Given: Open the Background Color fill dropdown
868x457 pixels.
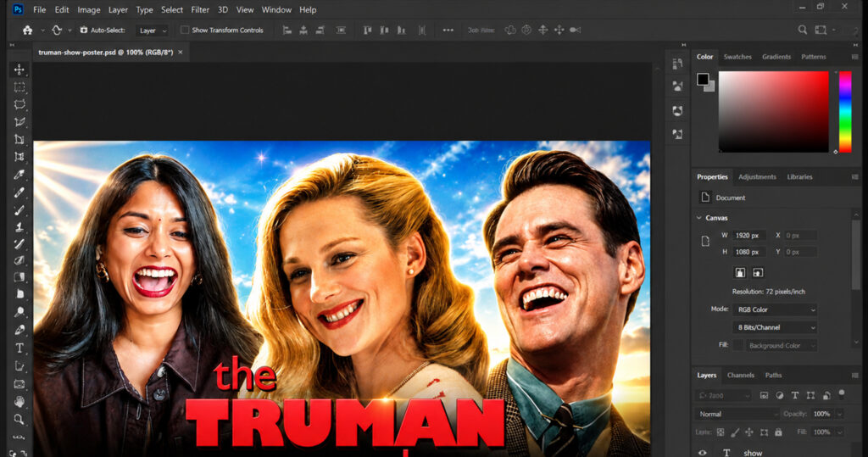Looking at the screenshot, I should [x=781, y=346].
